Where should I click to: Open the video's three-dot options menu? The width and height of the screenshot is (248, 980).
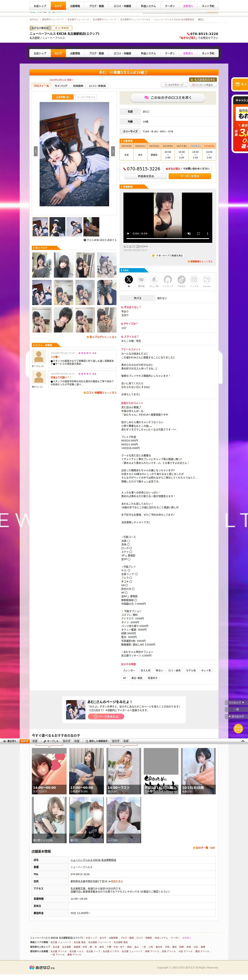(207, 234)
